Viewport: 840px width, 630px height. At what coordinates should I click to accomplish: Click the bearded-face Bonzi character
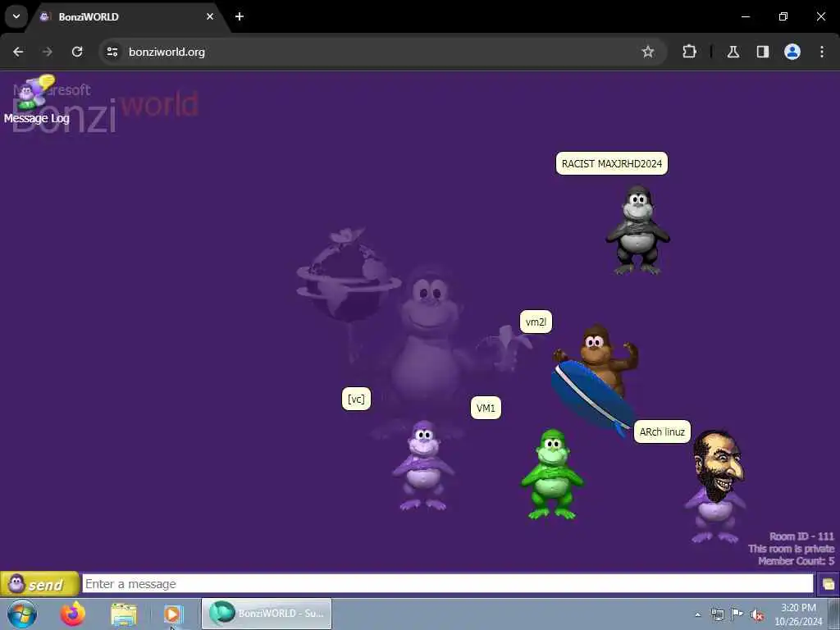715,486
